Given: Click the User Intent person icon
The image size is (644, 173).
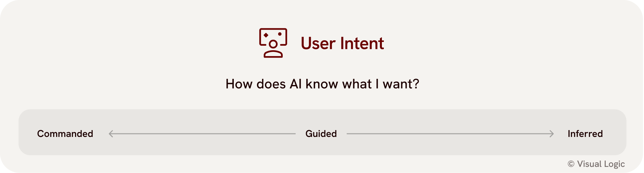Looking at the screenshot, I should (x=273, y=43).
